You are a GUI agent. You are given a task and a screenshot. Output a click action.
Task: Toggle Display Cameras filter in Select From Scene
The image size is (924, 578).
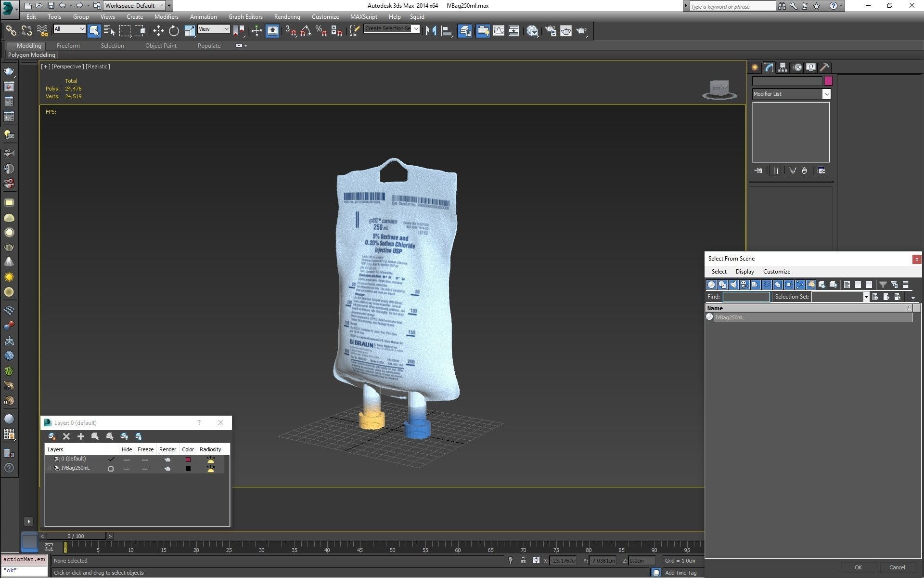pos(744,285)
